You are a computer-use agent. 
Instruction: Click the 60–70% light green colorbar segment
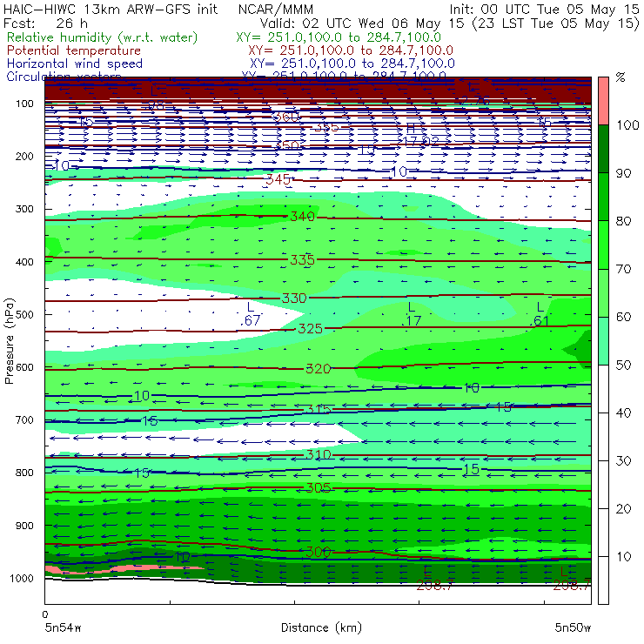pos(603,292)
